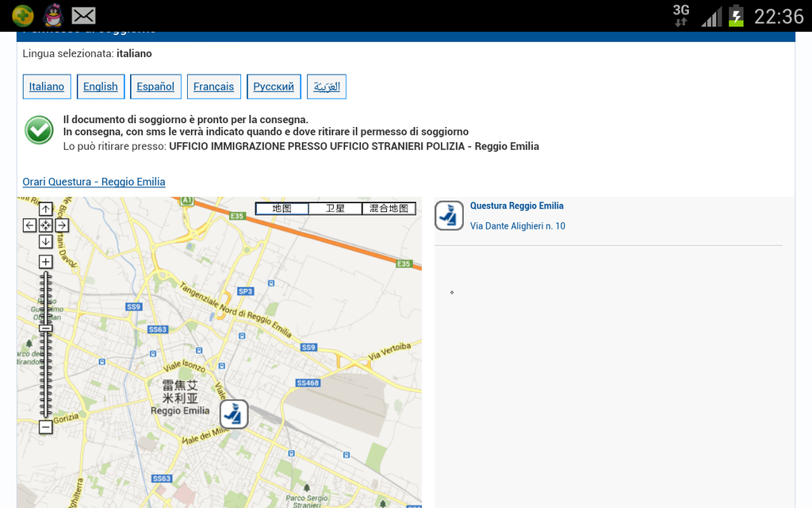Select Français language
Image resolution: width=812 pixels, height=508 pixels.
pos(214,87)
